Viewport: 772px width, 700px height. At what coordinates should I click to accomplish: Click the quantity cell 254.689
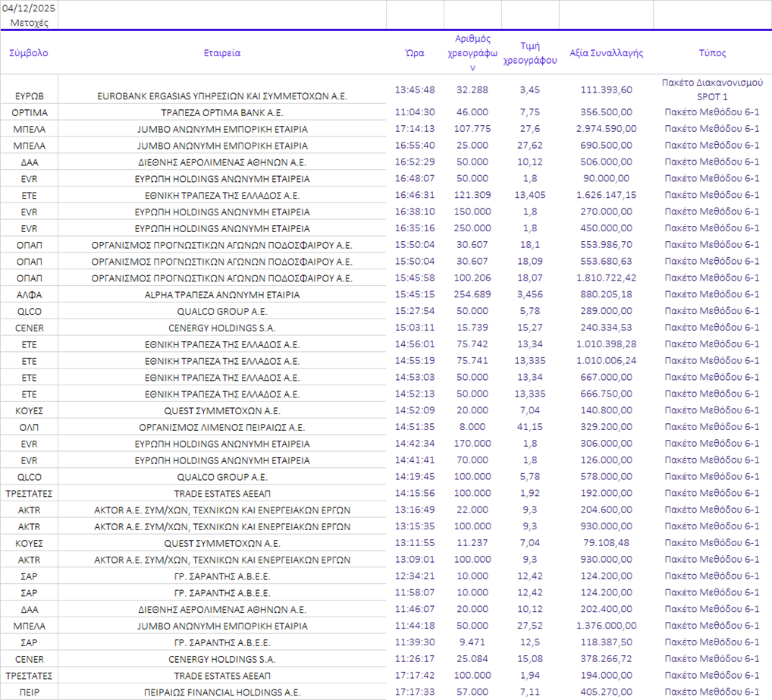(472, 294)
